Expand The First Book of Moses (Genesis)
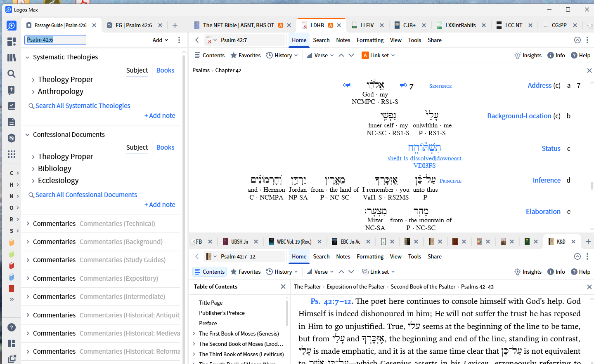The width and height of the screenshot is (594, 364). pyautogui.click(x=194, y=334)
